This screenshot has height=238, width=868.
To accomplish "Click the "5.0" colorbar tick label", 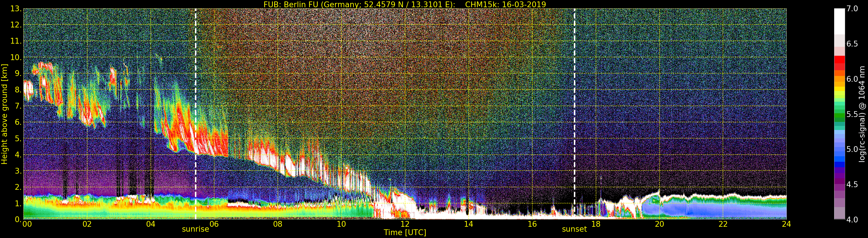I will pos(852,149).
